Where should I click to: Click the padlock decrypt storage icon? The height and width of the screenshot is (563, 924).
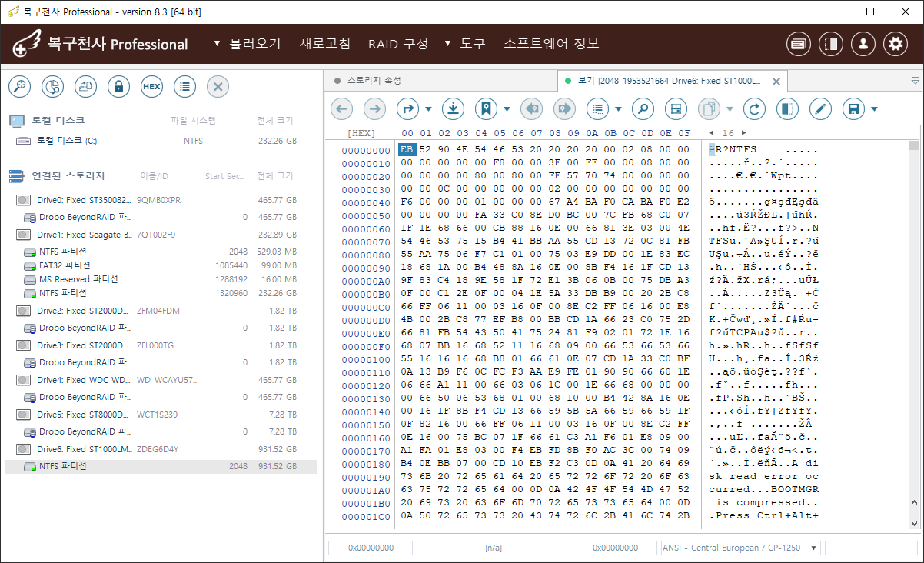pos(118,87)
